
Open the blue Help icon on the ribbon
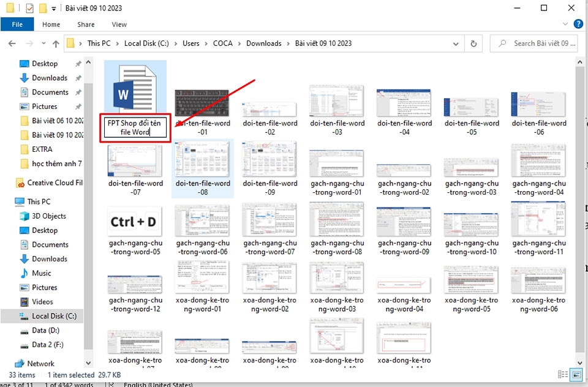578,24
